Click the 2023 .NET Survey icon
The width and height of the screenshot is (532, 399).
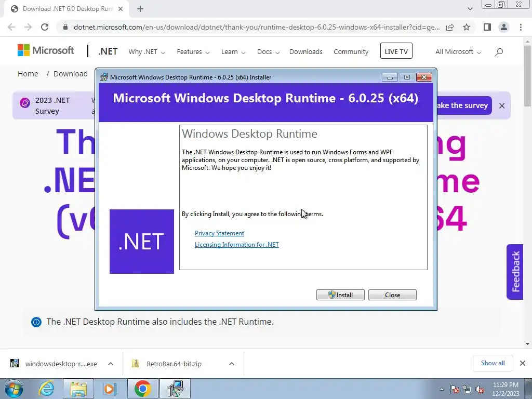(25, 102)
